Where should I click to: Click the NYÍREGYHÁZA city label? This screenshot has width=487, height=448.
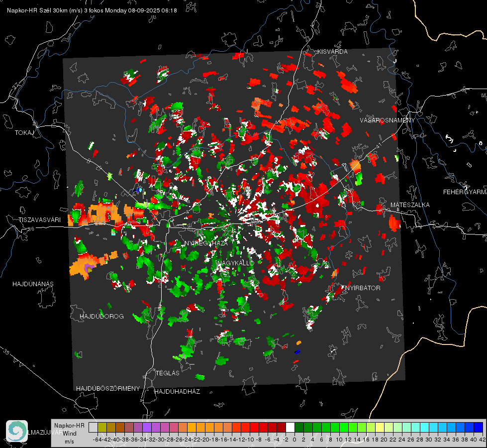pyautogui.click(x=206, y=243)
